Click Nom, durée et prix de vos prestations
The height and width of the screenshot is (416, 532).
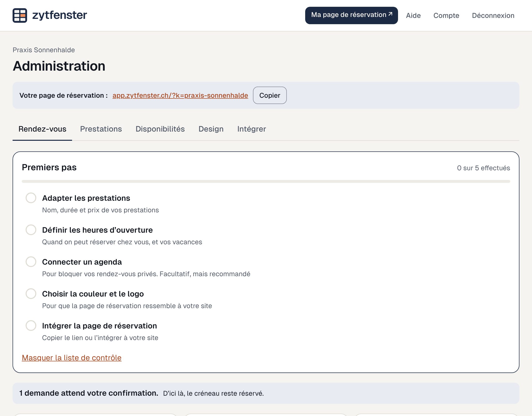coord(100,210)
